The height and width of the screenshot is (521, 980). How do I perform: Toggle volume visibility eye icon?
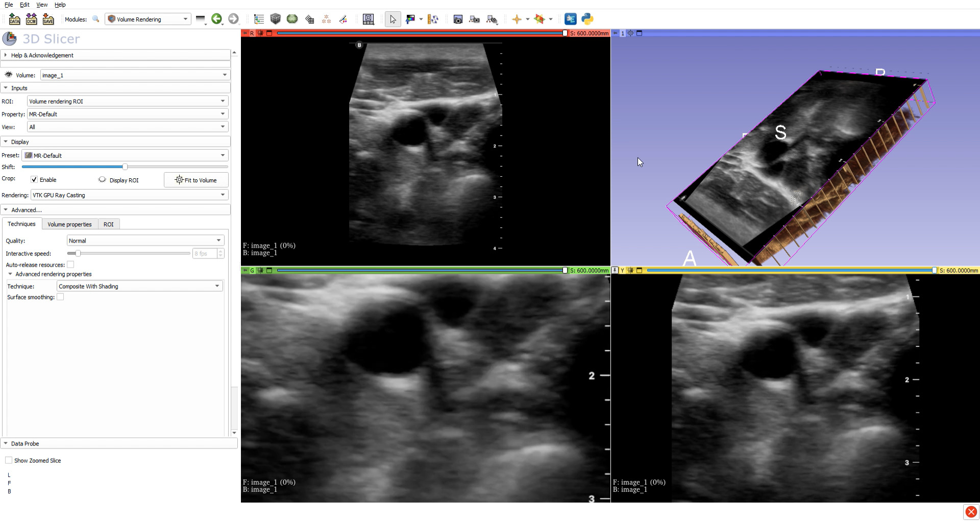point(9,75)
